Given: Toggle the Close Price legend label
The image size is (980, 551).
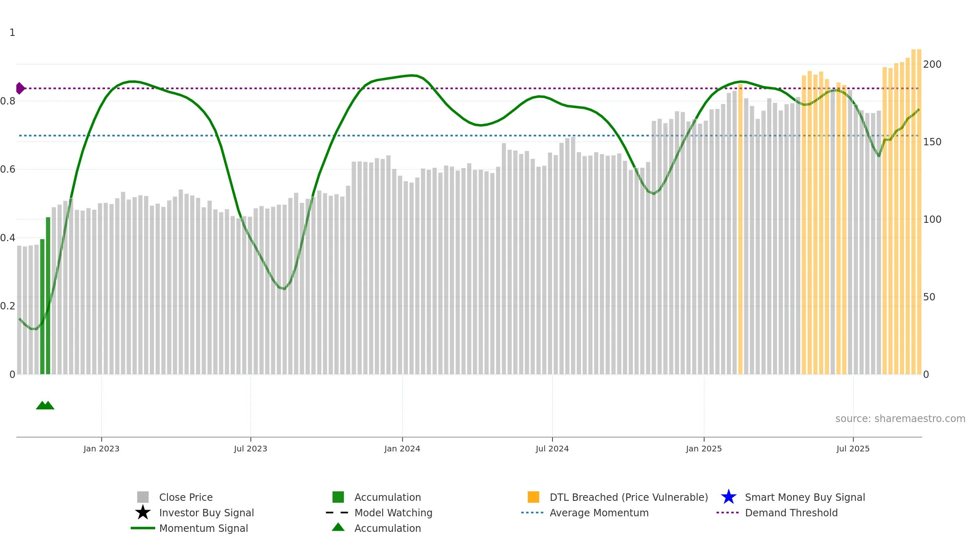Looking at the screenshot, I should [x=186, y=497].
